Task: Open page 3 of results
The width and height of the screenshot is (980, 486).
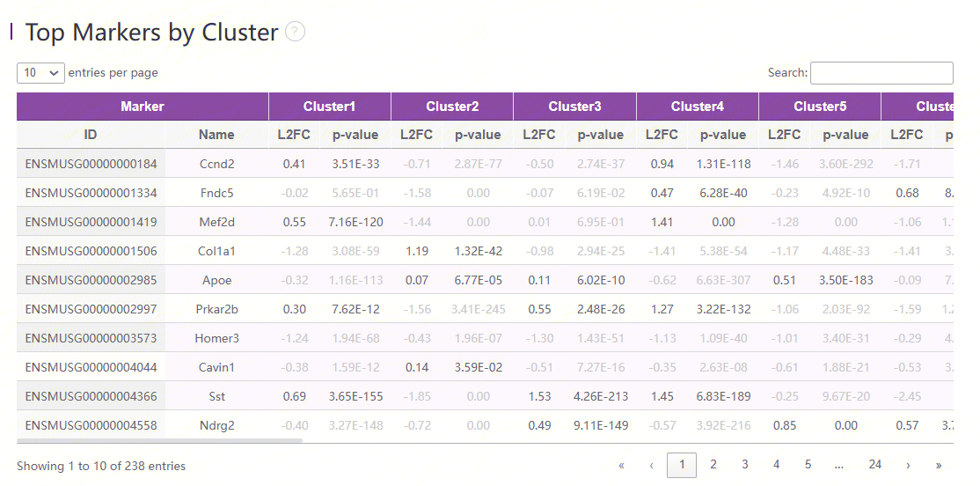Action: click(x=745, y=465)
